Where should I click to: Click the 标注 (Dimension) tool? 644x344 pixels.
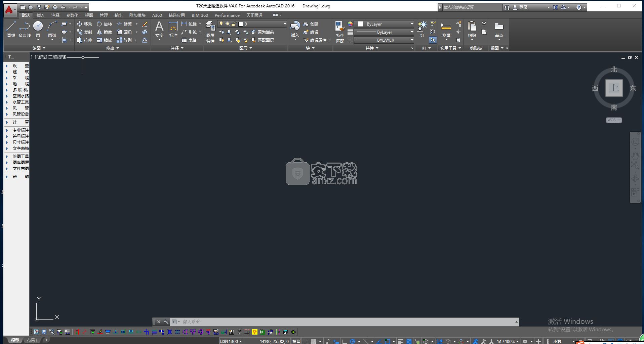(x=173, y=29)
